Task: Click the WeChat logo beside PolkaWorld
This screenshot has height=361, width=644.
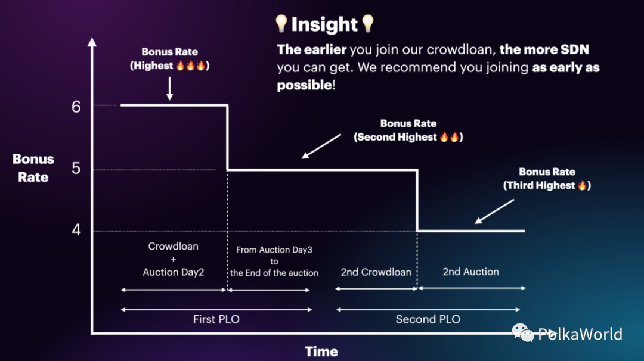Action: click(x=523, y=333)
